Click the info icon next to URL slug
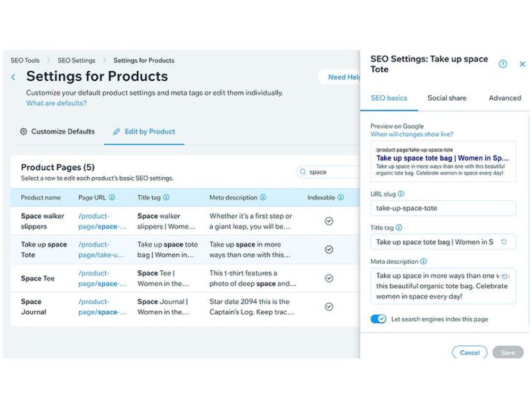Image resolution: width=532 pixels, height=399 pixels. click(401, 194)
